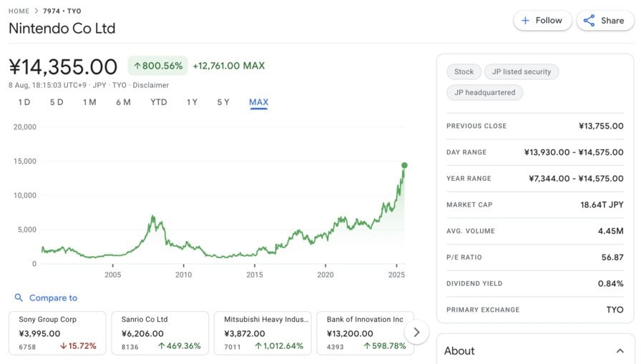Open the Disclaimer link
The height and width of the screenshot is (364, 644).
[x=150, y=85]
